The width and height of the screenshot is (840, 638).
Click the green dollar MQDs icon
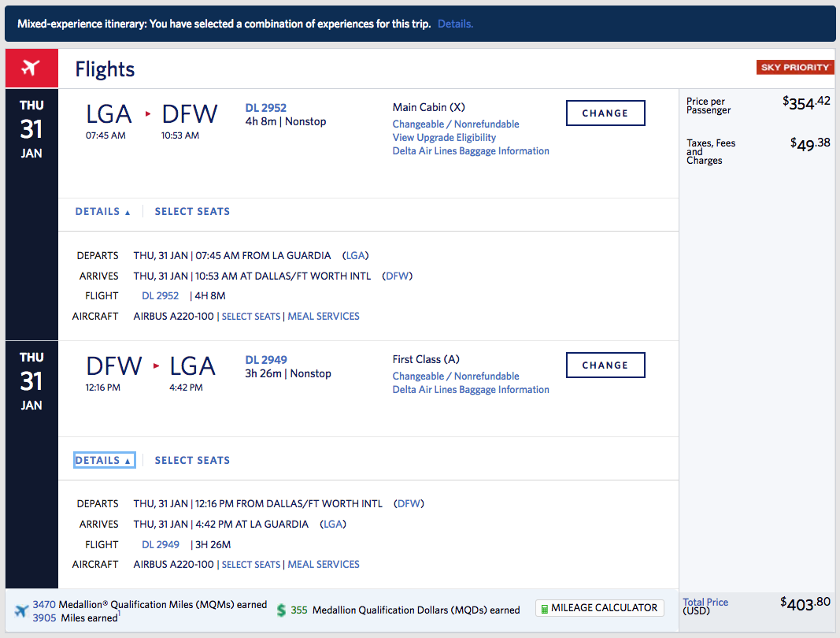point(281,610)
